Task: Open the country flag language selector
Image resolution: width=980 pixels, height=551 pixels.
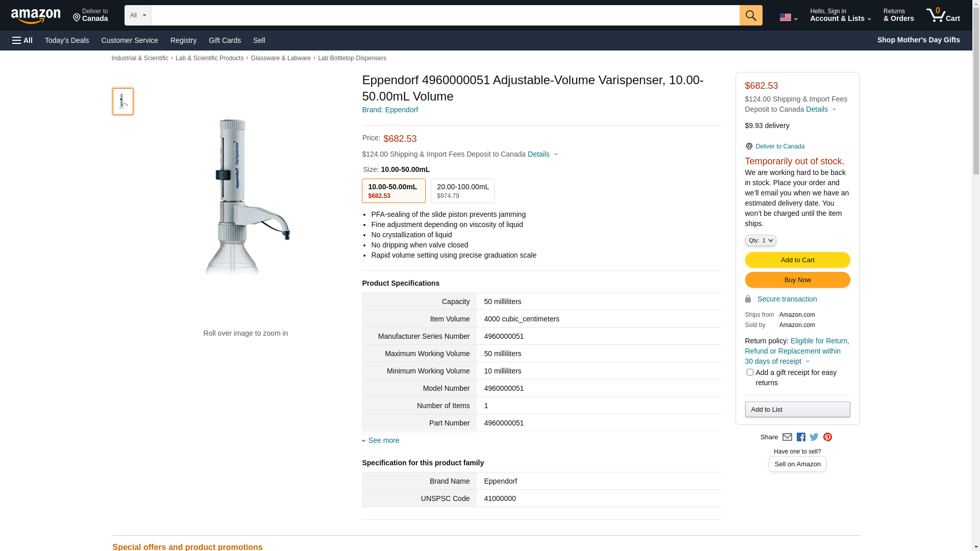Action: pos(788,17)
